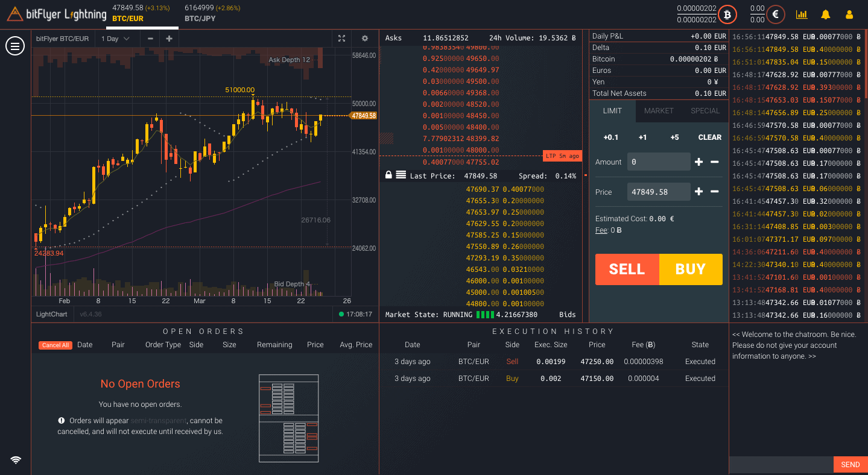Toggle order book lock icon
This screenshot has height=475, width=868.
tap(388, 175)
